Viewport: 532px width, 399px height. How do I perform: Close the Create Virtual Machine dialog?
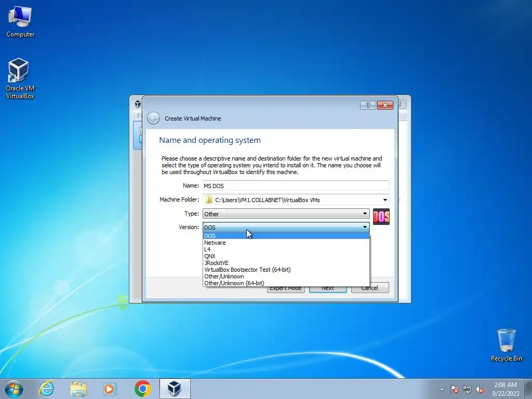[x=385, y=105]
